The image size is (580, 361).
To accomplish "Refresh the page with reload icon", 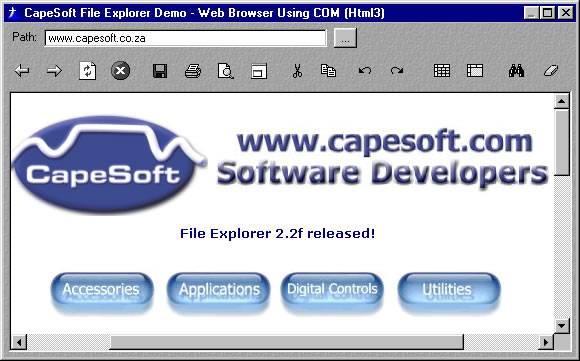I will pyautogui.click(x=88, y=70).
